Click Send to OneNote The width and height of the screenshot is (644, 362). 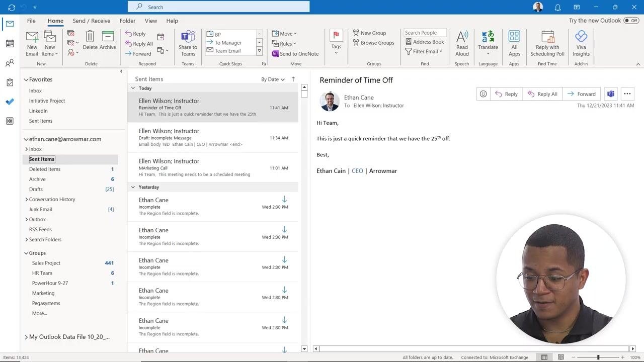point(295,54)
